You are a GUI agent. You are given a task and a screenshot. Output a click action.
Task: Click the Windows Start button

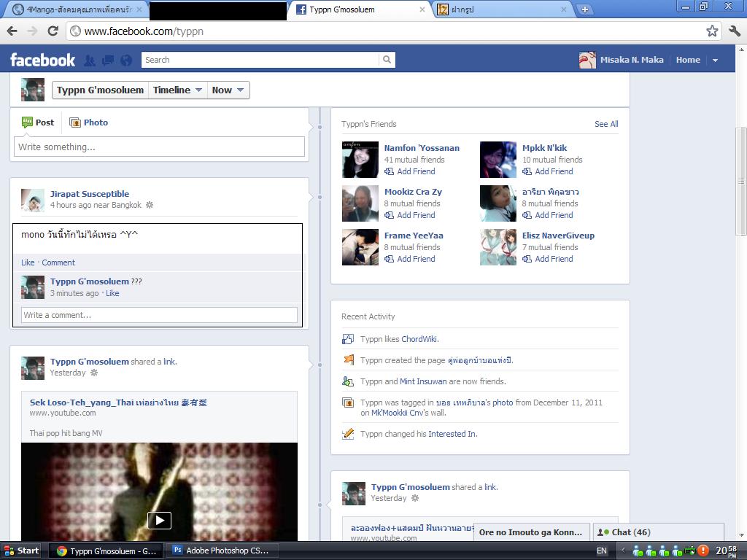tap(21, 551)
